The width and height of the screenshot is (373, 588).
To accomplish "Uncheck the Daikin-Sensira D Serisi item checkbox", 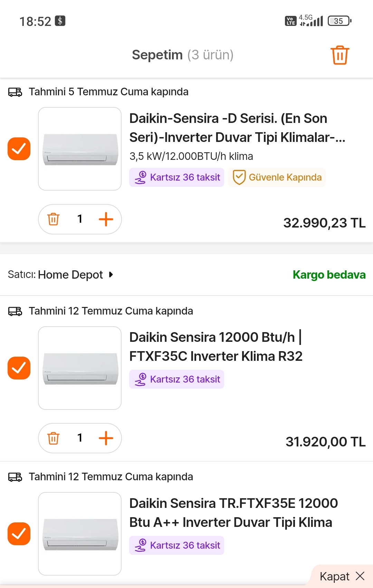I will click(x=19, y=149).
